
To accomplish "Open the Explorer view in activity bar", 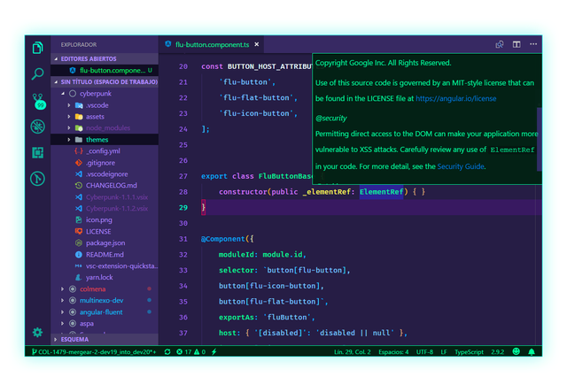I will coord(37,49).
